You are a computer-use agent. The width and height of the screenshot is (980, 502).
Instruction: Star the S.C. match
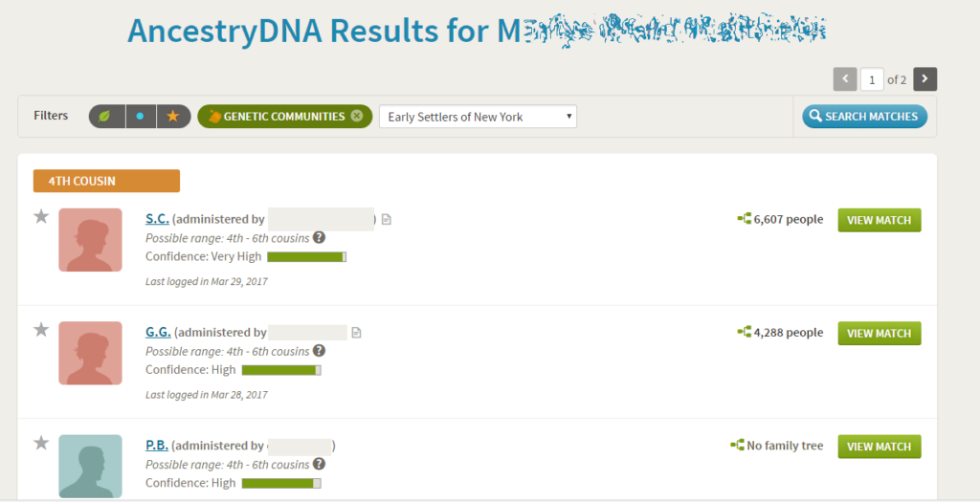41,217
